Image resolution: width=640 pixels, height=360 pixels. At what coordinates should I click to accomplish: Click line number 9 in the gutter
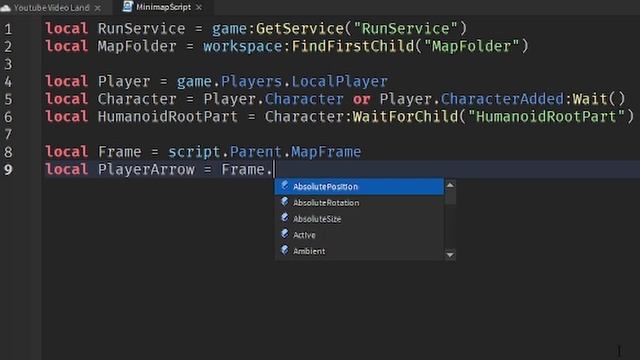click(8, 170)
